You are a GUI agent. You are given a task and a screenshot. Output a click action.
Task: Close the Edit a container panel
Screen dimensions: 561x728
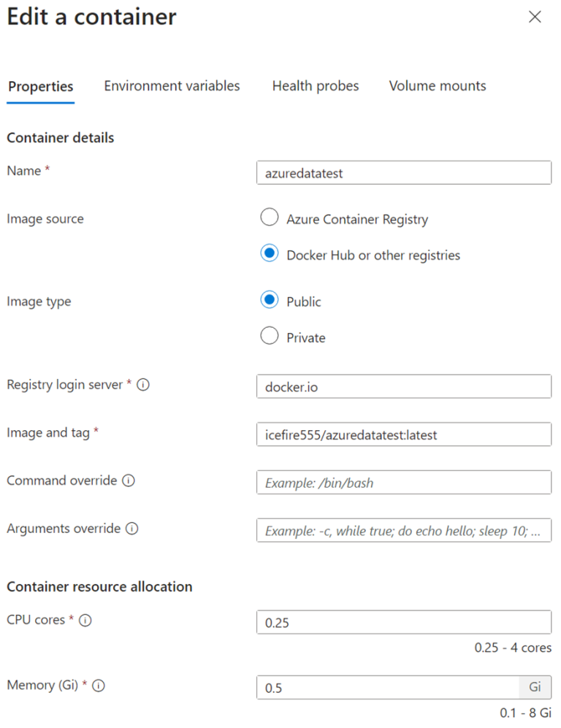535,16
